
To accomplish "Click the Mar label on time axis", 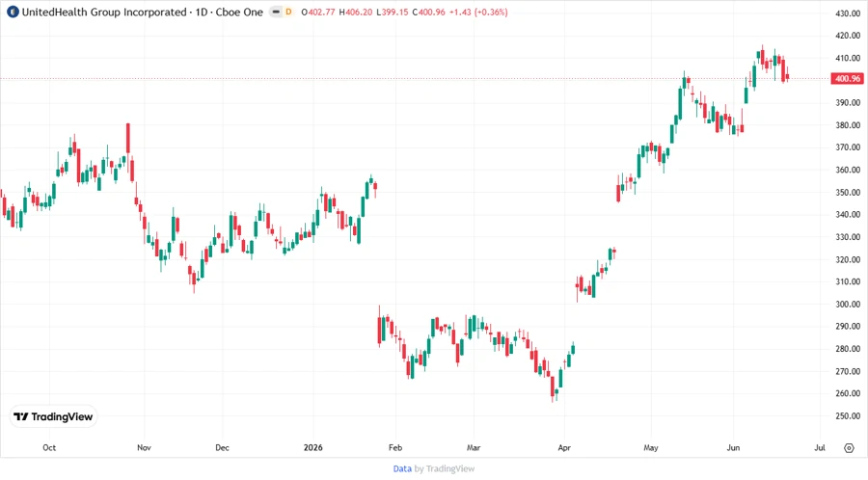I will pyautogui.click(x=474, y=448).
